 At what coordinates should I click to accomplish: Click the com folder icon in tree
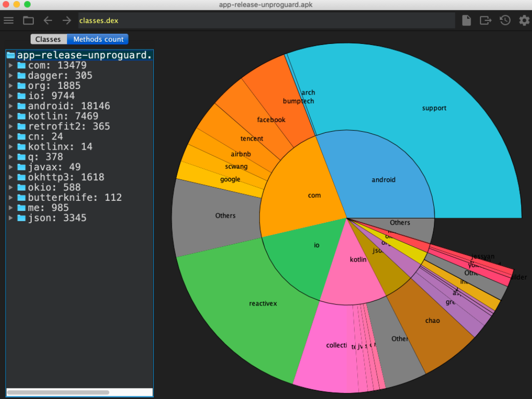coord(21,65)
